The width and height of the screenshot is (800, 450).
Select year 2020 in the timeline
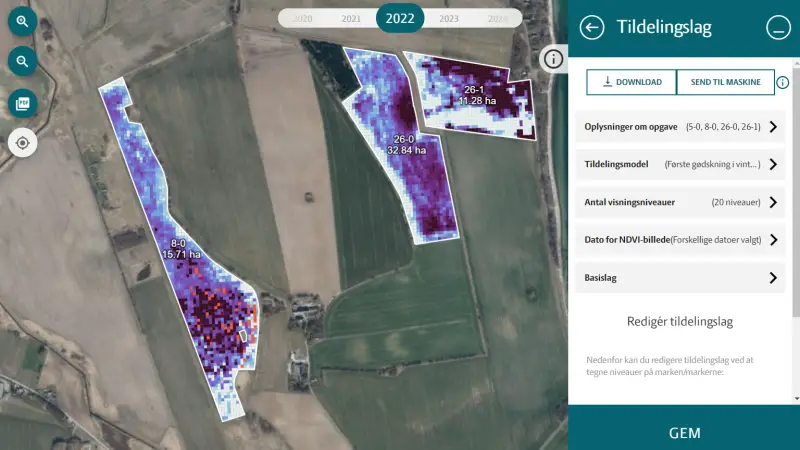(x=303, y=19)
